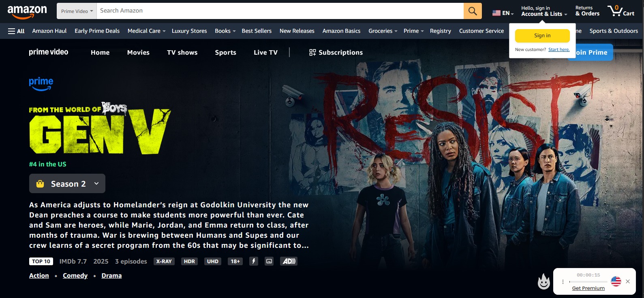Open Amazon Basics

tap(341, 31)
